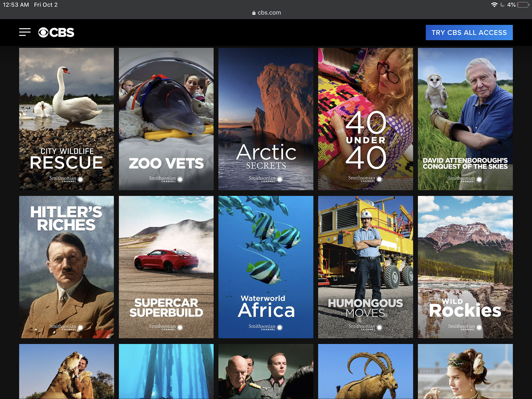Open the City Wildlife Rescue poster
The height and width of the screenshot is (399, 532).
pyautogui.click(x=66, y=119)
